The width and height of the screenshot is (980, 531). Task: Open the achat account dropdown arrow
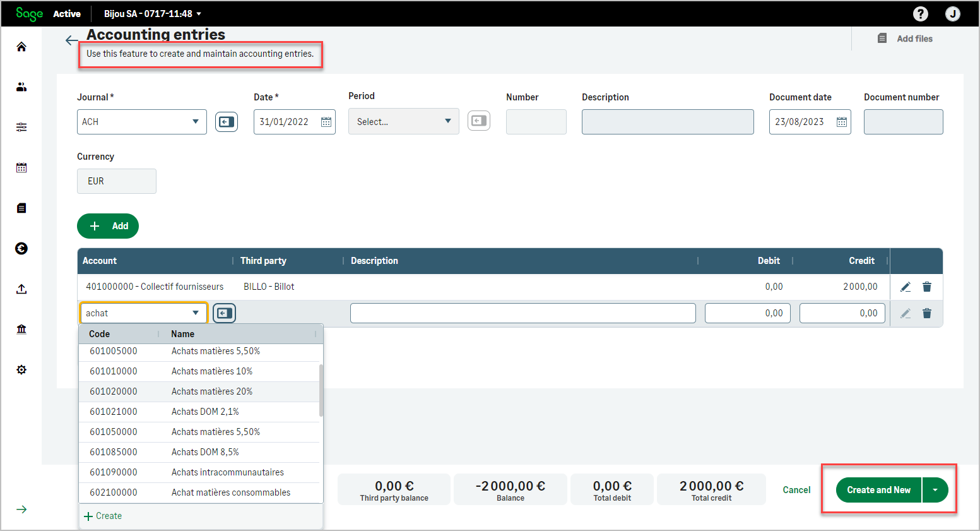196,313
